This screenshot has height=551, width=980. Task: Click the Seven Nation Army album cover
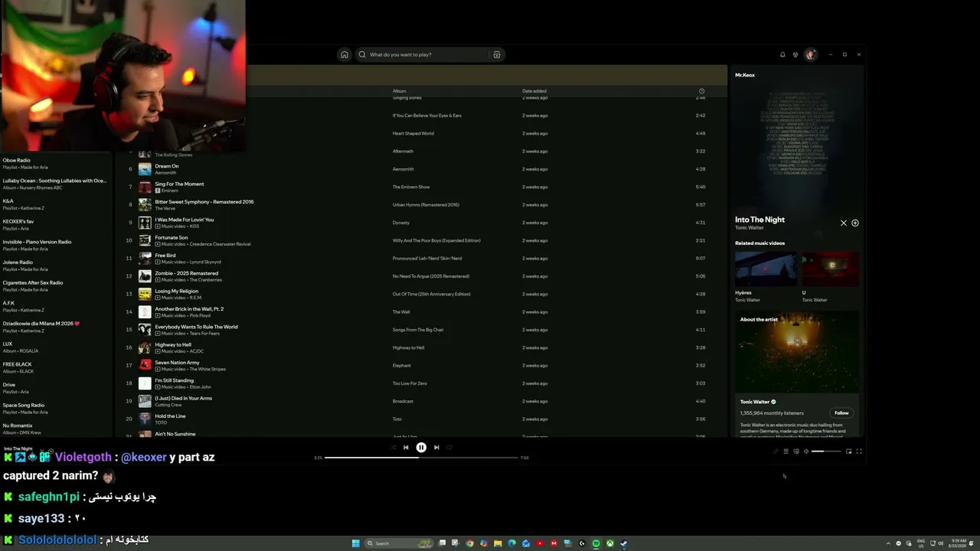click(145, 365)
